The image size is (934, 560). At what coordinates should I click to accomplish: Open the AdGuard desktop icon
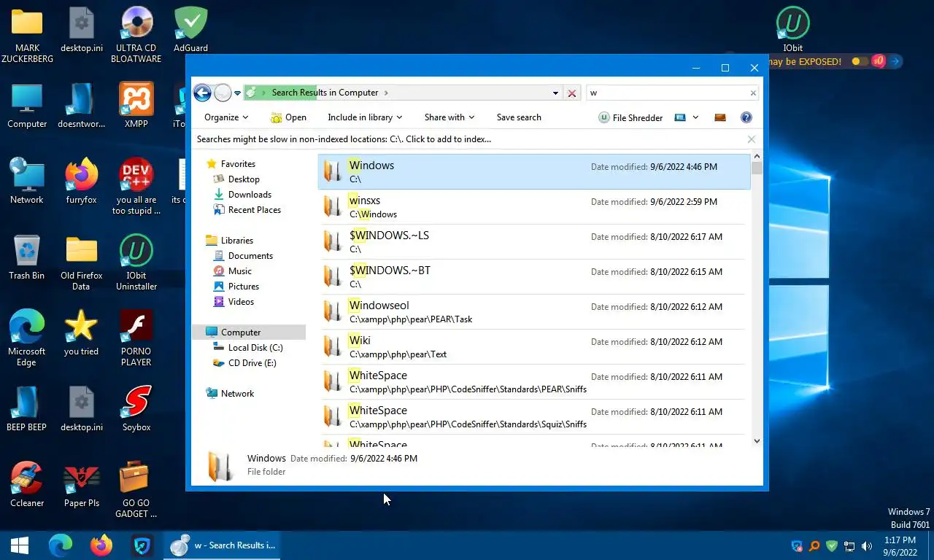191,29
